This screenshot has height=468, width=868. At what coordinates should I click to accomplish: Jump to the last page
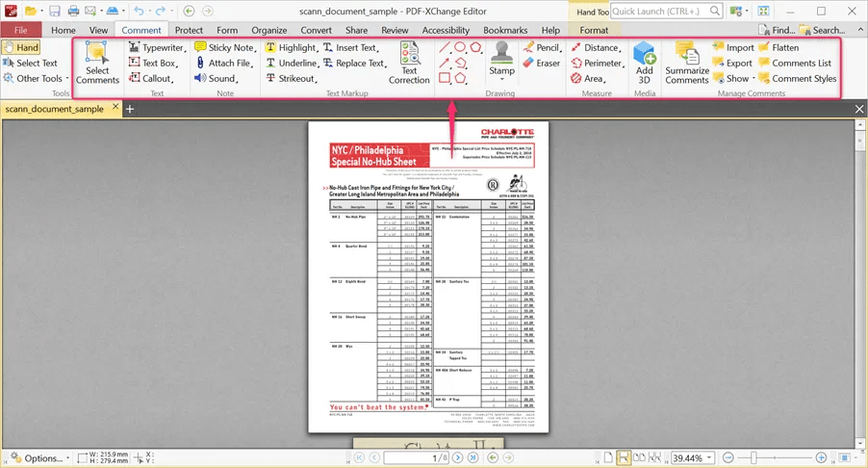tap(472, 457)
